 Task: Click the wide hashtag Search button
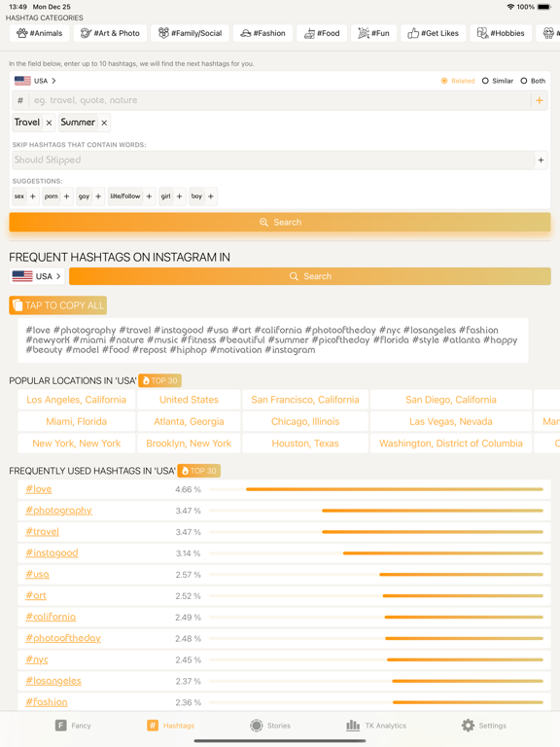point(280,223)
